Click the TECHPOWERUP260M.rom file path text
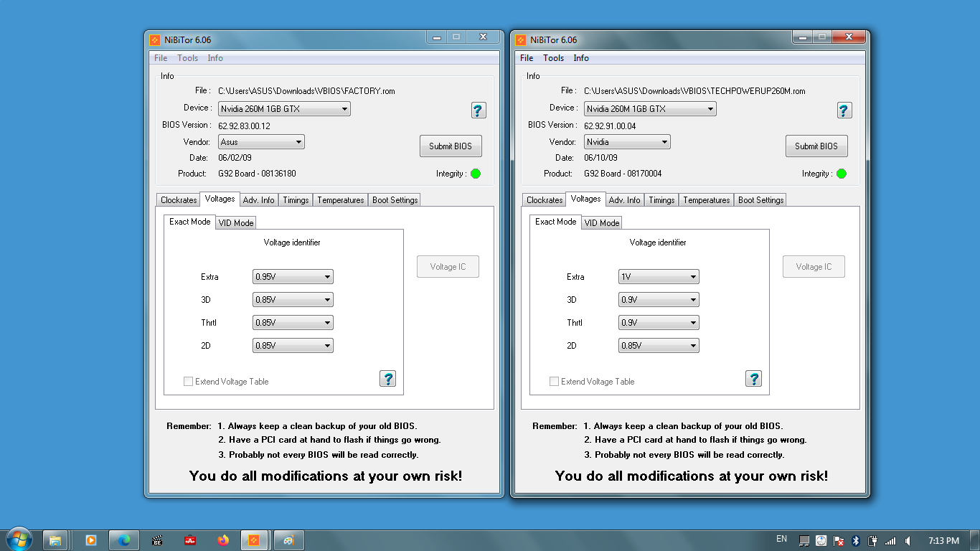This screenshot has height=551, width=980. (x=694, y=91)
